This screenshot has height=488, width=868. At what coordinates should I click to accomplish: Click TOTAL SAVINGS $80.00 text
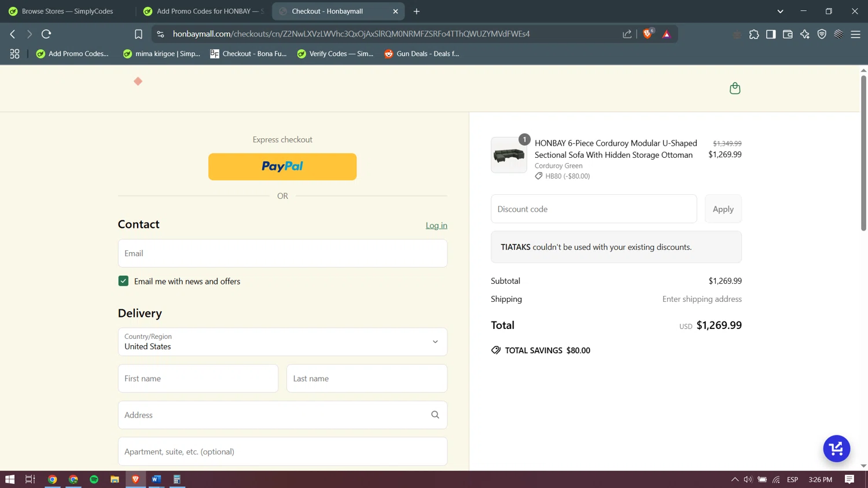547,350
